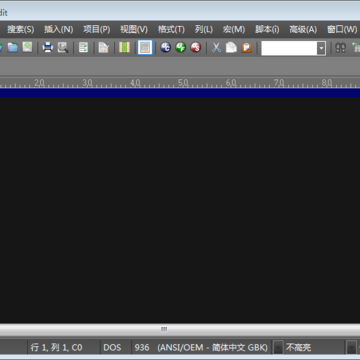This screenshot has height=360, width=360.
Task: Click status bar position '行 1, 列 1, C0'
Action: pyautogui.click(x=56, y=347)
